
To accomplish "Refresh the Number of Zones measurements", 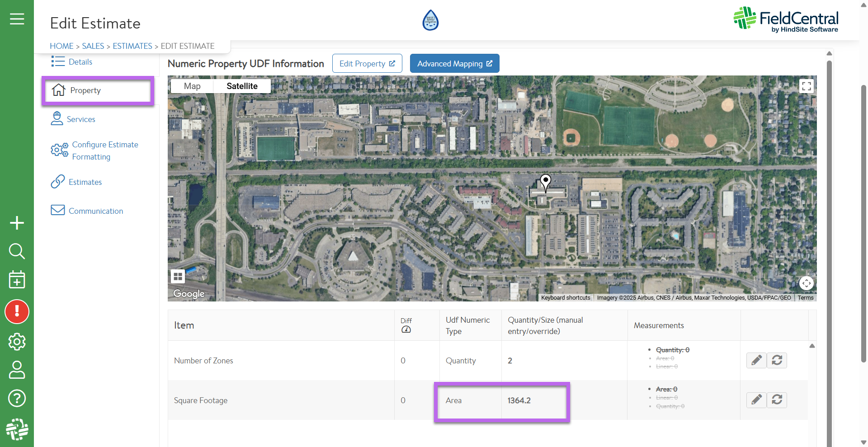I will (x=777, y=360).
